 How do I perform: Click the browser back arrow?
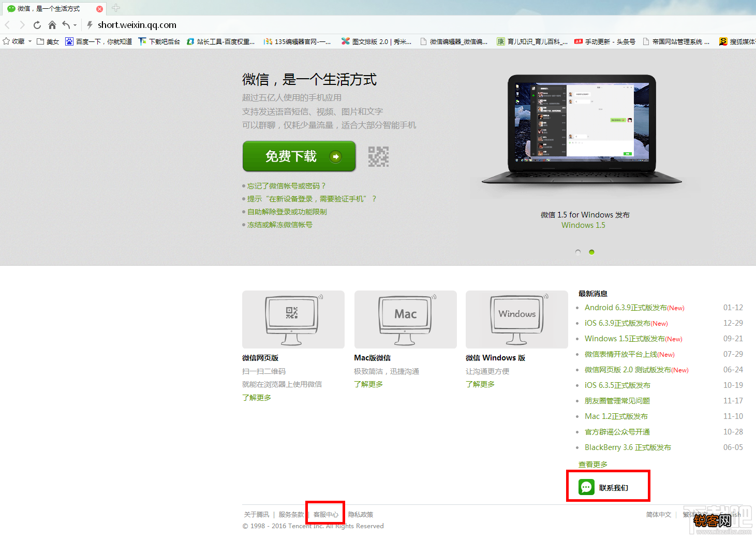[7, 25]
